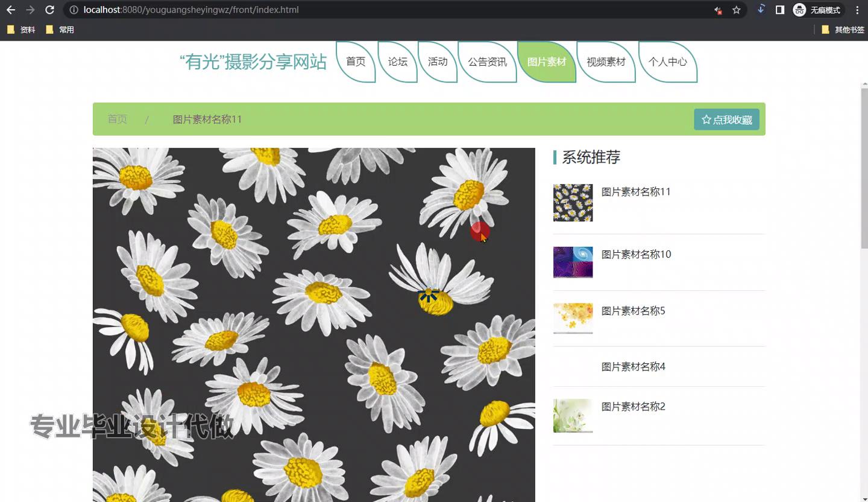Open the downloads arrow icon
The image size is (868, 502).
[761, 9]
